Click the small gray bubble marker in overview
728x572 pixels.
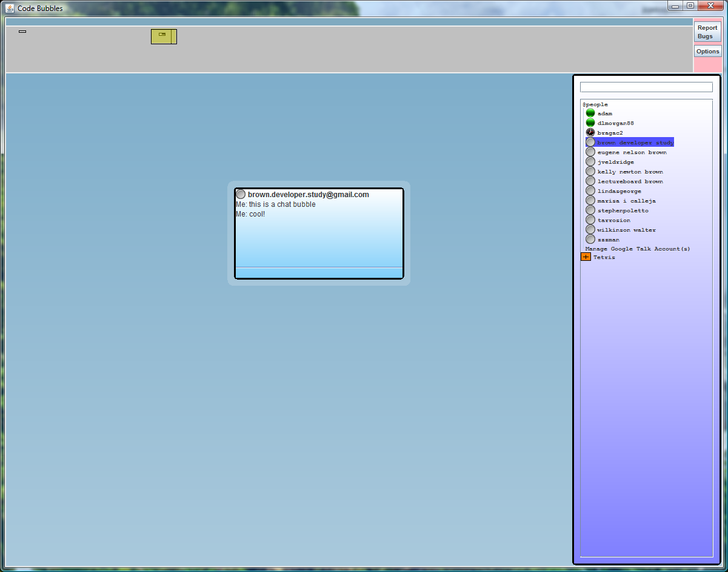coord(22,32)
